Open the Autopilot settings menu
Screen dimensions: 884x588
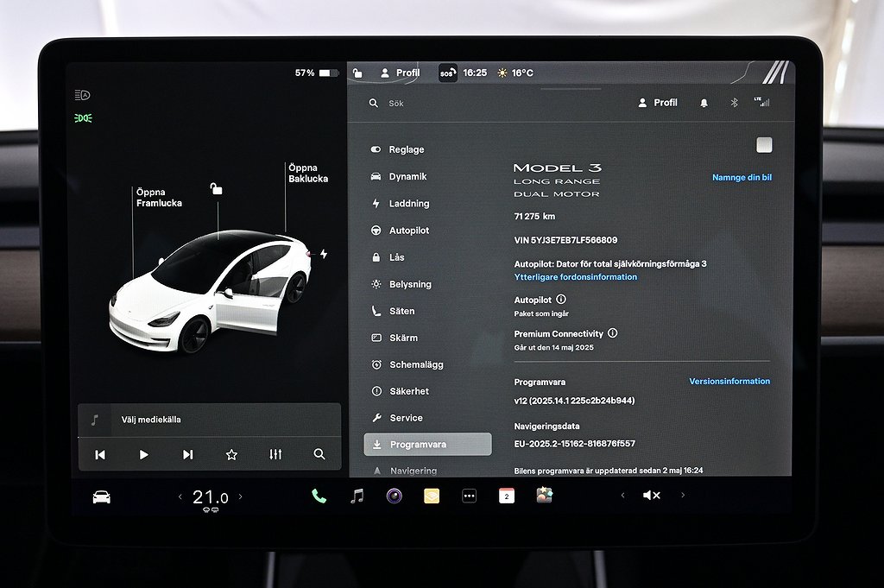click(401, 230)
